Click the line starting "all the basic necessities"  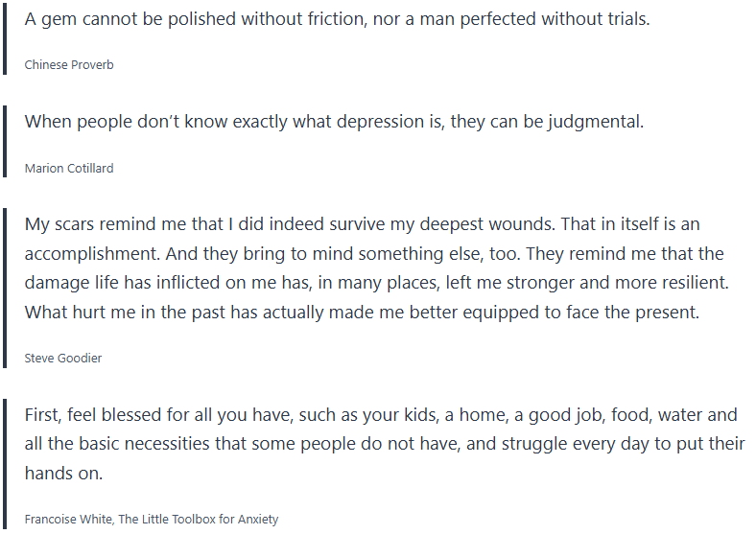(385, 444)
